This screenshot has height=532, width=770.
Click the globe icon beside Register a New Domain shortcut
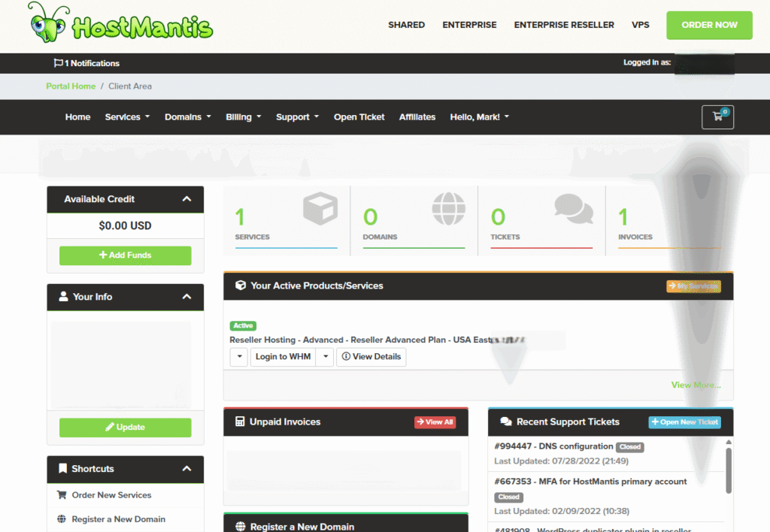click(x=62, y=518)
